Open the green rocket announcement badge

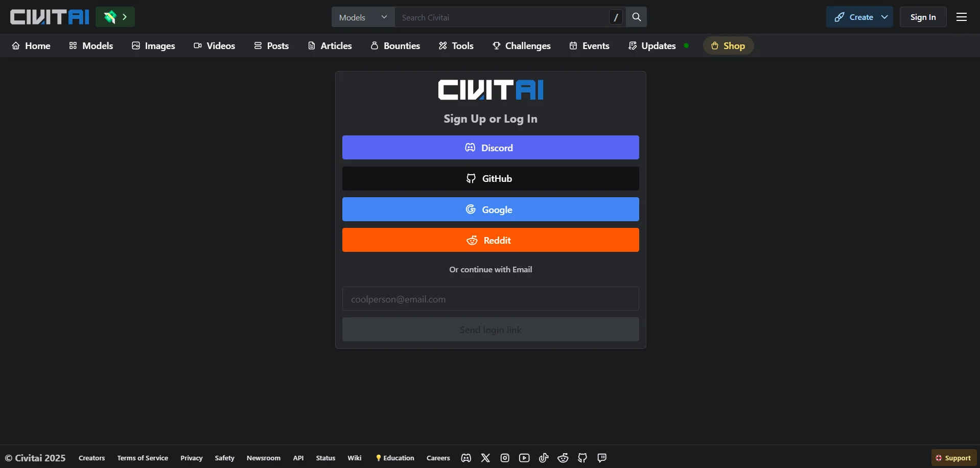[115, 17]
